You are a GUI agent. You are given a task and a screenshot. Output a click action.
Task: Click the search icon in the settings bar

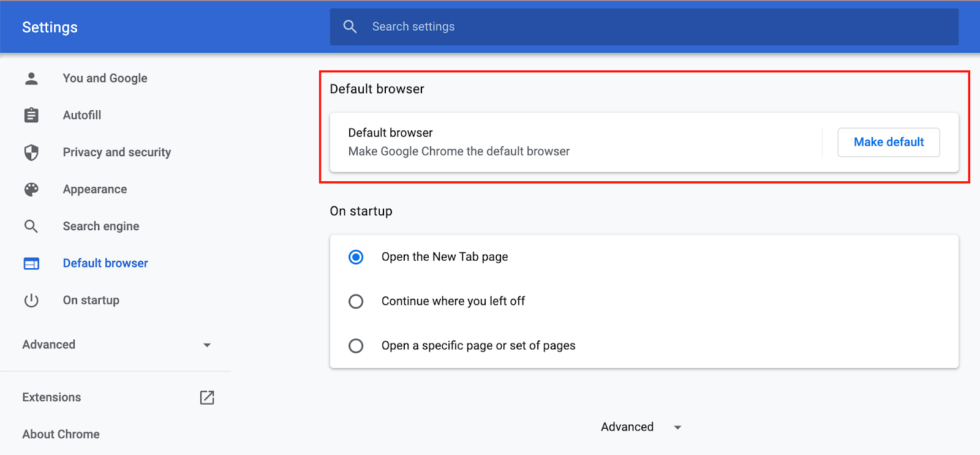(350, 26)
